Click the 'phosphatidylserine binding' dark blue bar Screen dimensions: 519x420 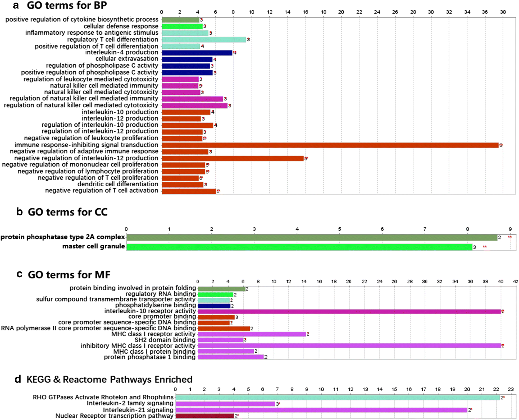[x=214, y=306]
